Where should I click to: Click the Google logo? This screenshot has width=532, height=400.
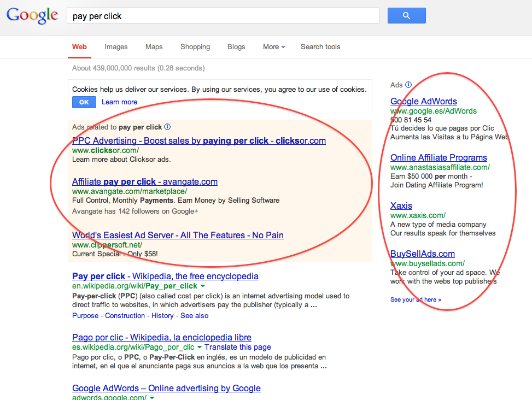pyautogui.click(x=32, y=15)
